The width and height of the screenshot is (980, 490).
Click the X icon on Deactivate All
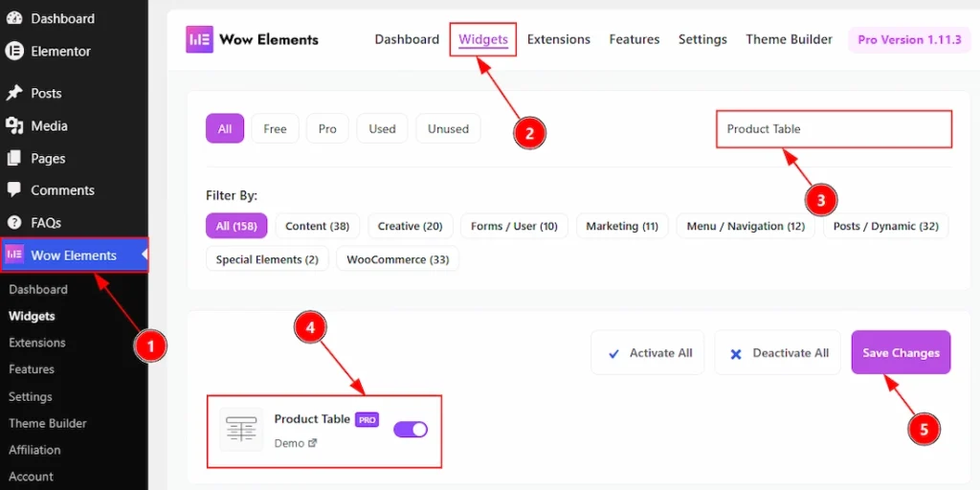click(736, 354)
